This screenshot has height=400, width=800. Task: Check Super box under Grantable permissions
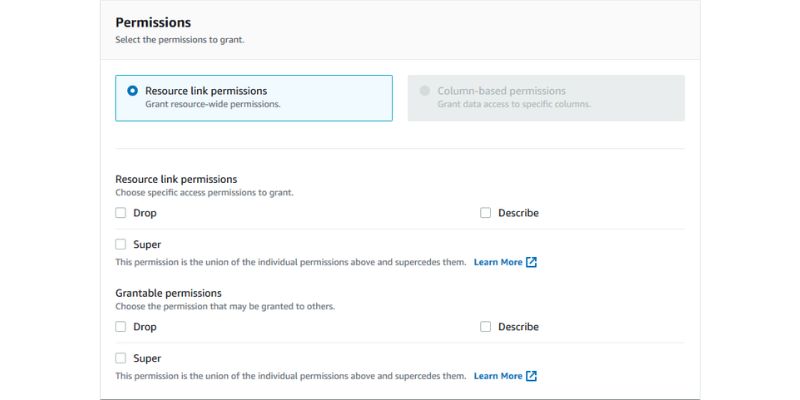pyautogui.click(x=120, y=358)
